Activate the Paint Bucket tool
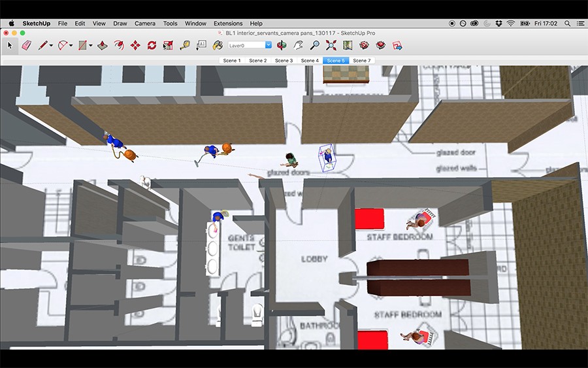 [218, 46]
